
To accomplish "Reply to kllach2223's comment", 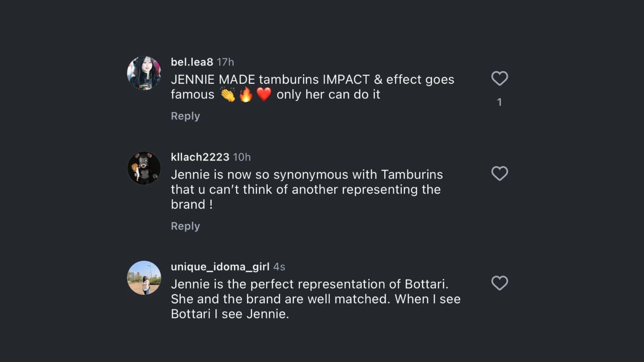I will point(185,226).
